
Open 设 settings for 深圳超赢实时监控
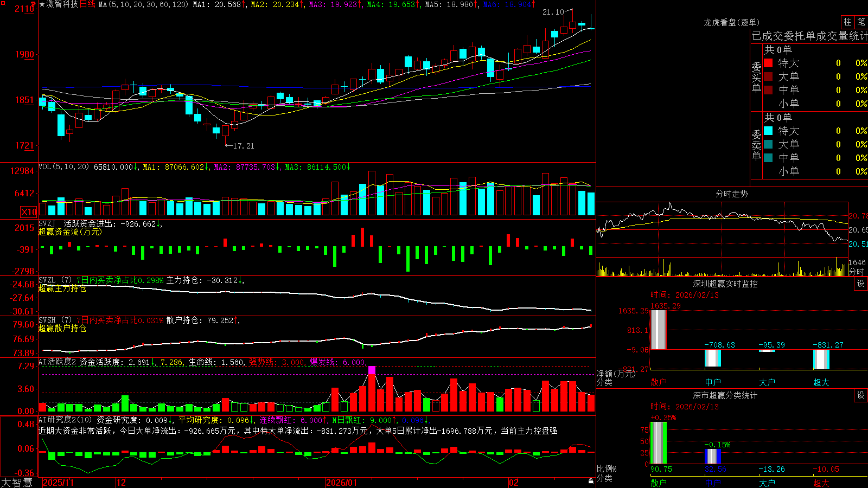coord(861,284)
